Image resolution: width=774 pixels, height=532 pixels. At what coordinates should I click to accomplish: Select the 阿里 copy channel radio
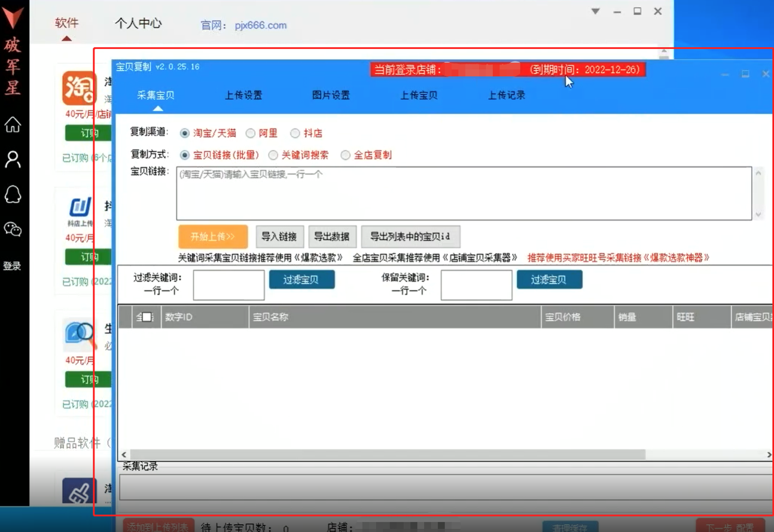[x=251, y=133]
